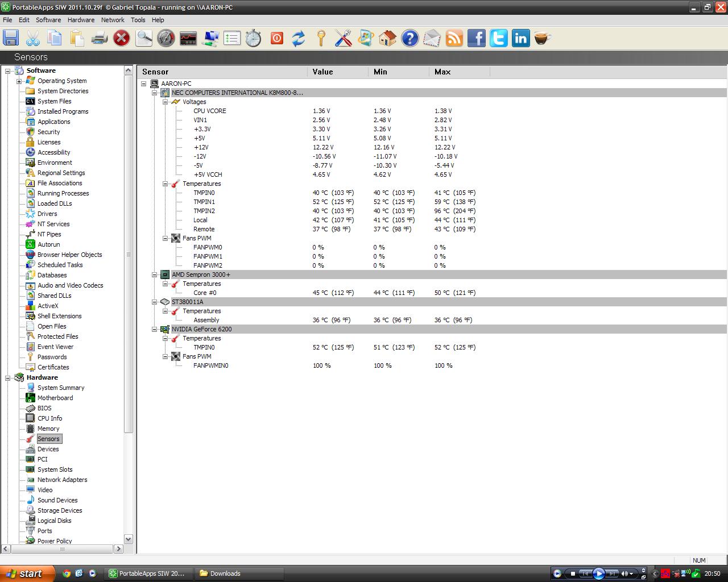Click the Print toolbar icon
Viewport: 728px width, 582px height.
pos(99,38)
